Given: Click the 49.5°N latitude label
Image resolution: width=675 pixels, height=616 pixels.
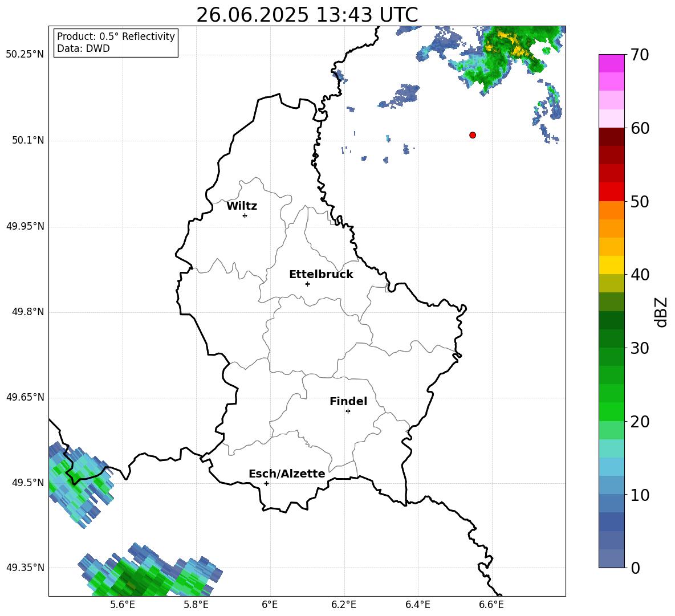Looking at the screenshot, I should pyautogui.click(x=28, y=483).
